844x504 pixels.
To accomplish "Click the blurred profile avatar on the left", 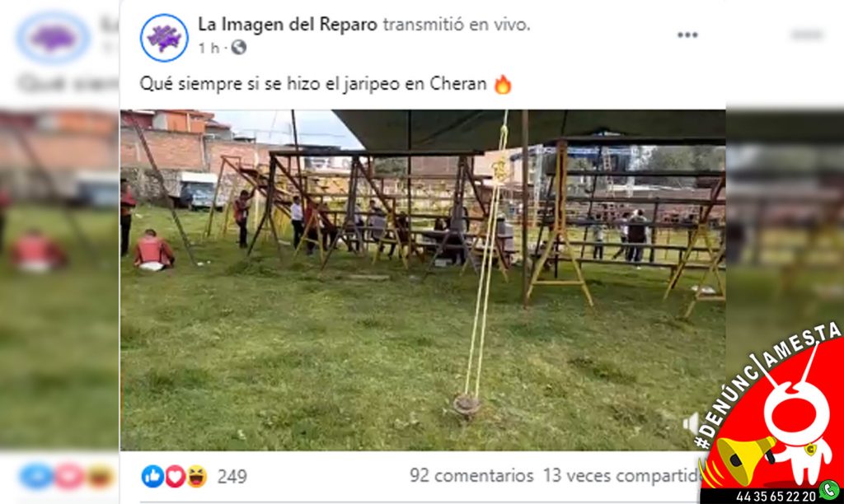I will pos(54,38).
